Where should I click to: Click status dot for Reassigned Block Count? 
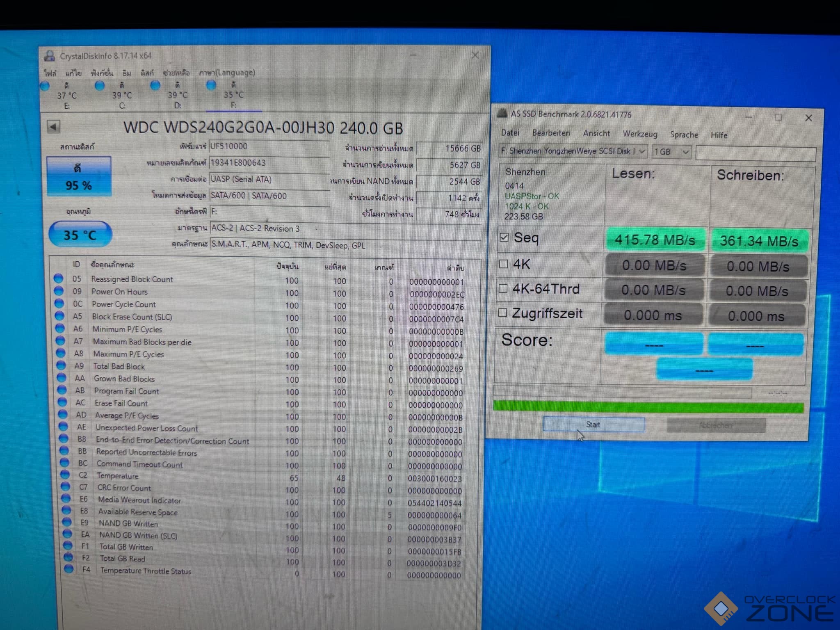click(x=58, y=278)
